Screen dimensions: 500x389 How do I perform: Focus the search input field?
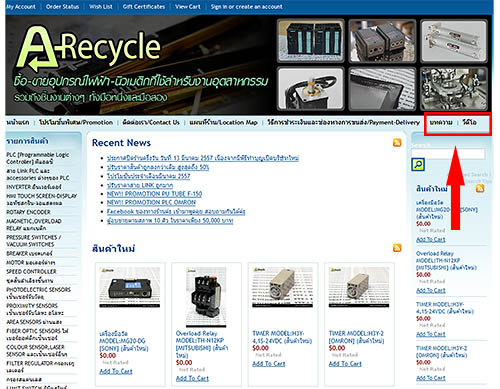pos(448,154)
